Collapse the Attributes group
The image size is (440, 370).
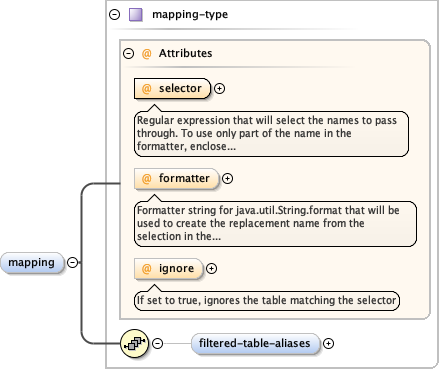coord(128,53)
